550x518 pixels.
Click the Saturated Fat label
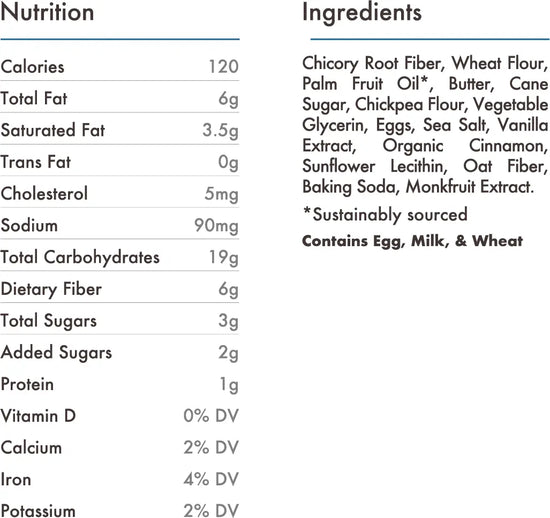pos(53,130)
